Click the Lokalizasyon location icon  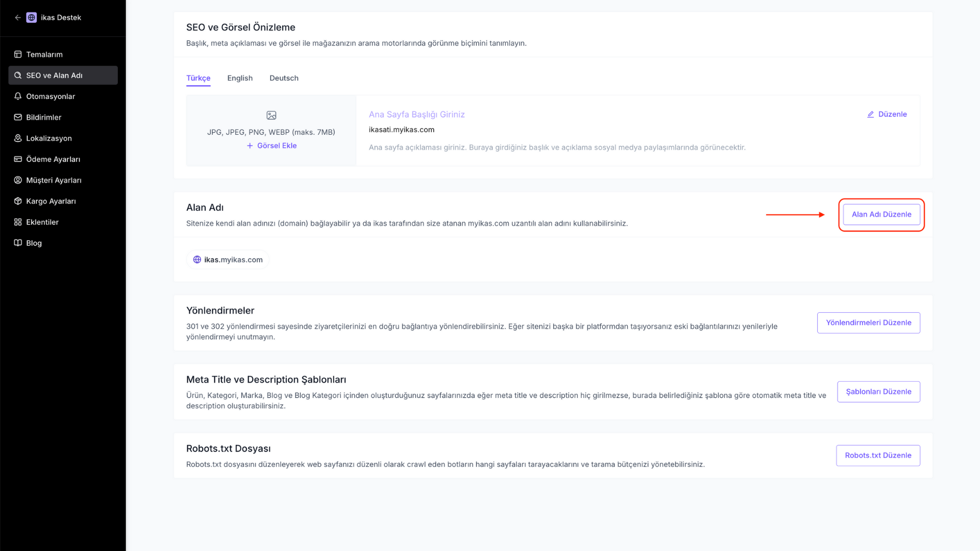coord(18,138)
